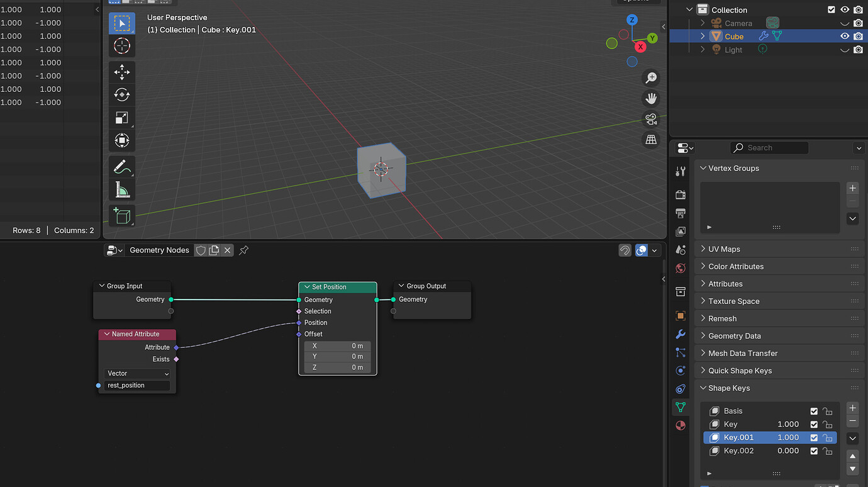868x487 pixels.
Task: Click the Key shape key value slider
Action: pos(788,425)
